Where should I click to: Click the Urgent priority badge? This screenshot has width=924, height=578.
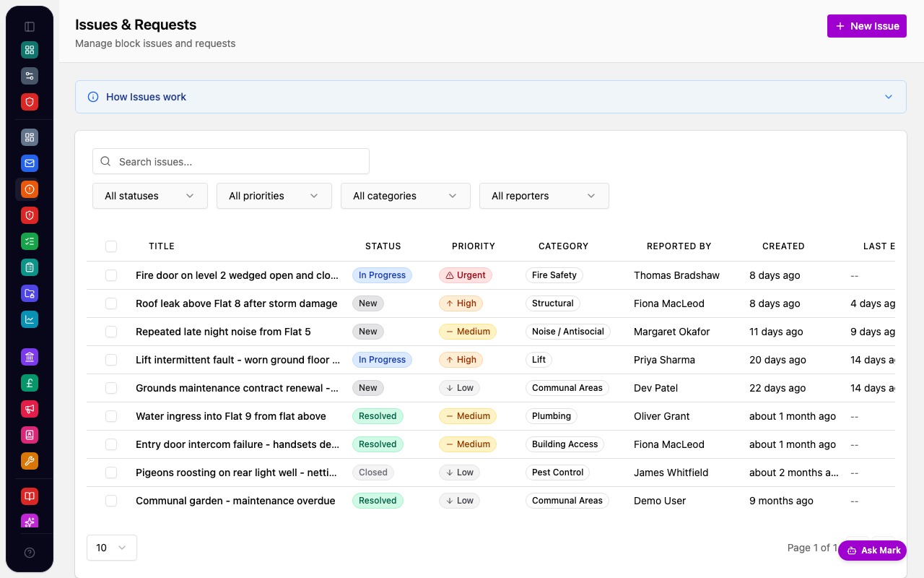tap(466, 275)
